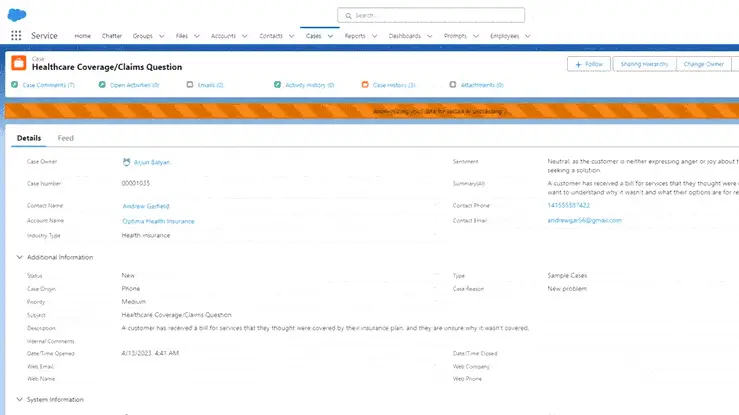Click the Salesforce cloud logo
739x415 pixels.
click(17, 15)
